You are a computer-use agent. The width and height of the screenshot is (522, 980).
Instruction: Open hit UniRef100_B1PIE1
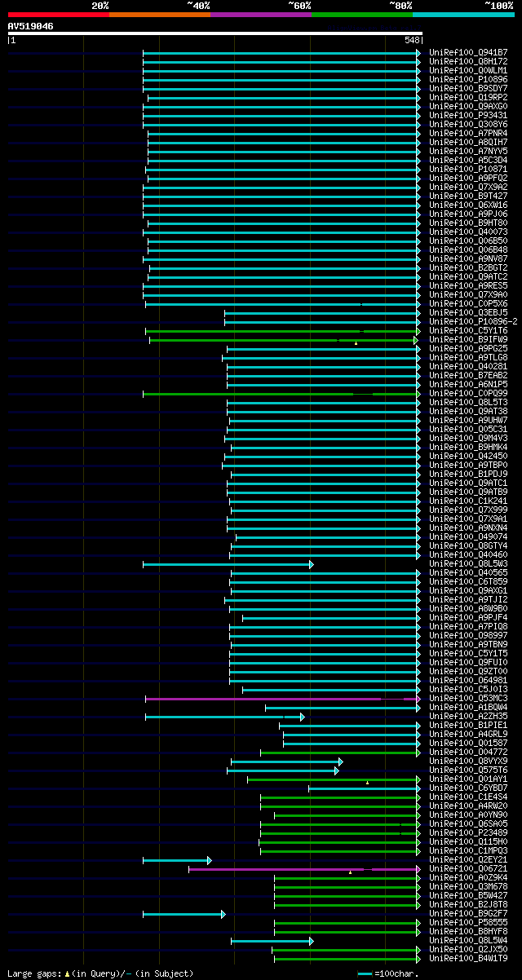tap(468, 725)
